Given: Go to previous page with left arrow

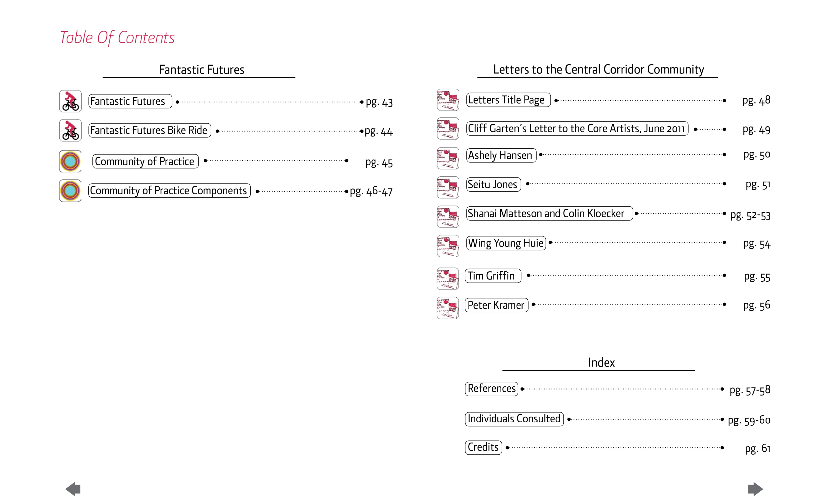Looking at the screenshot, I should click(73, 489).
